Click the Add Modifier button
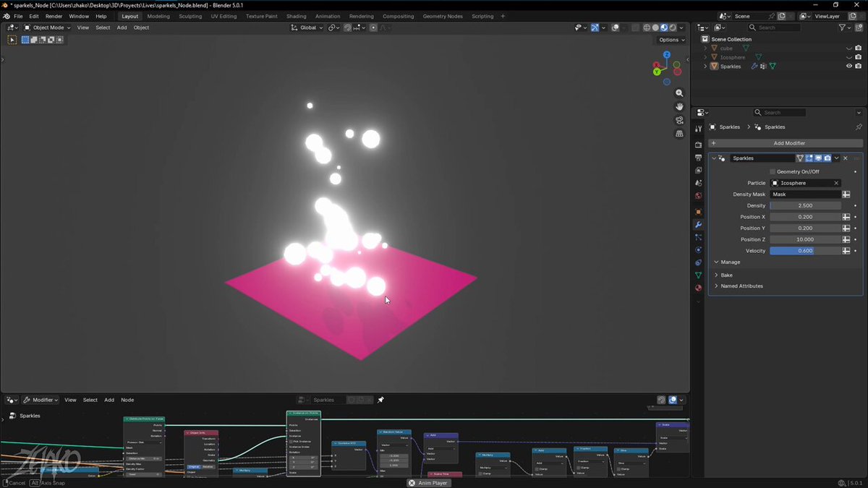 [x=786, y=143]
